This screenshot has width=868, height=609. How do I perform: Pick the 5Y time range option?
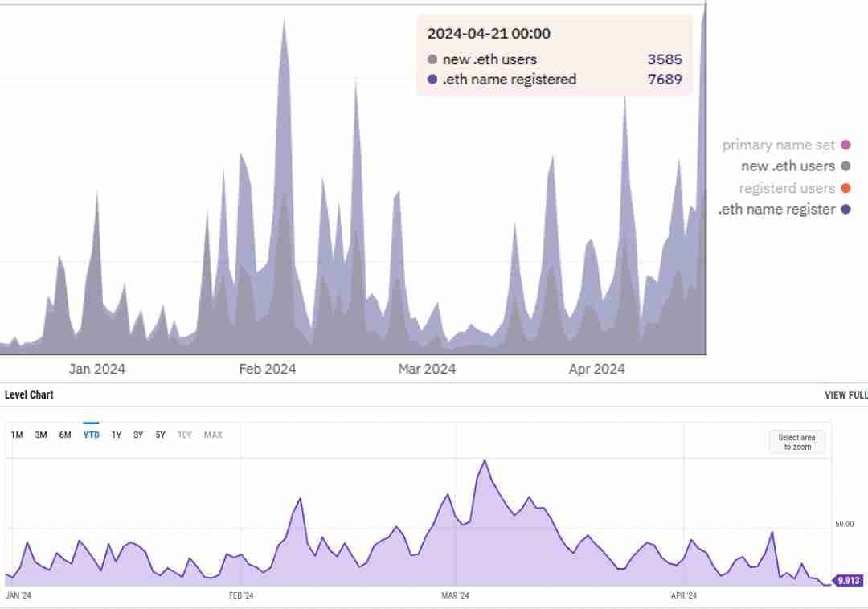[161, 435]
